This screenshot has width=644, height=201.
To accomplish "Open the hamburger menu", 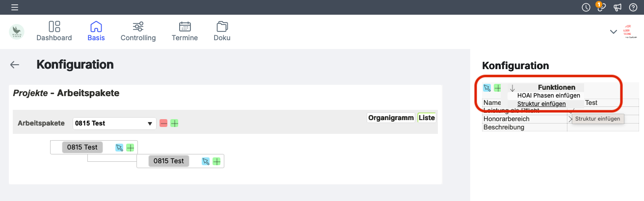I will [x=15, y=7].
